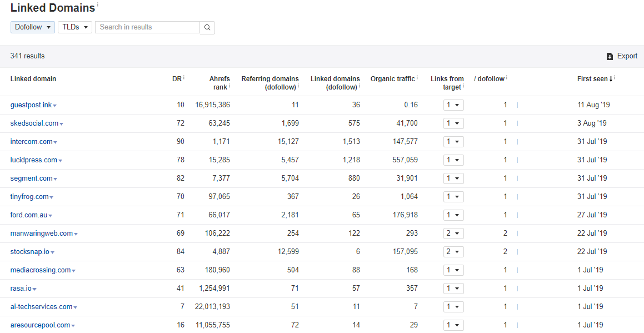This screenshot has width=644, height=333.
Task: Open the ai-techservices.com link
Action: point(41,307)
